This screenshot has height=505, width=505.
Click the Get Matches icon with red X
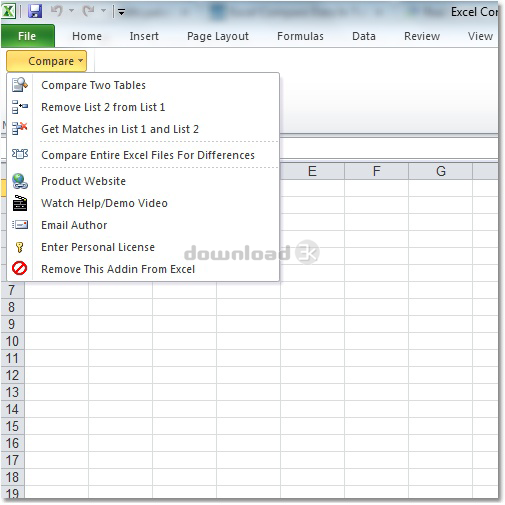tap(20, 128)
